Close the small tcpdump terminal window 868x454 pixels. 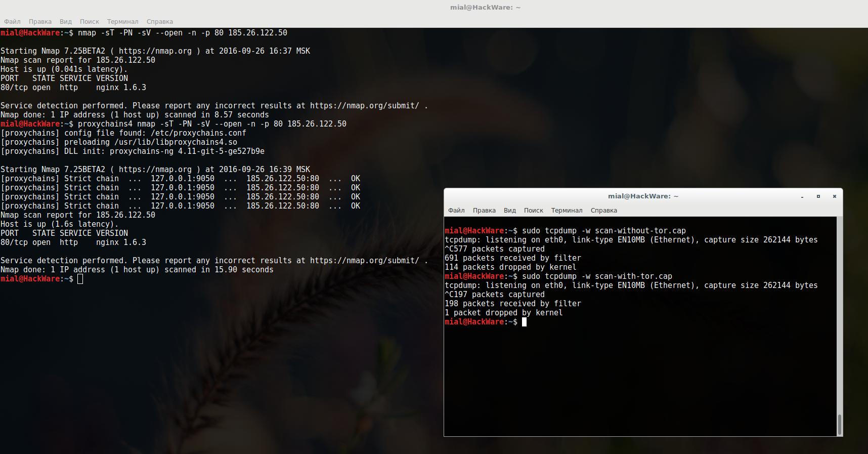point(835,196)
